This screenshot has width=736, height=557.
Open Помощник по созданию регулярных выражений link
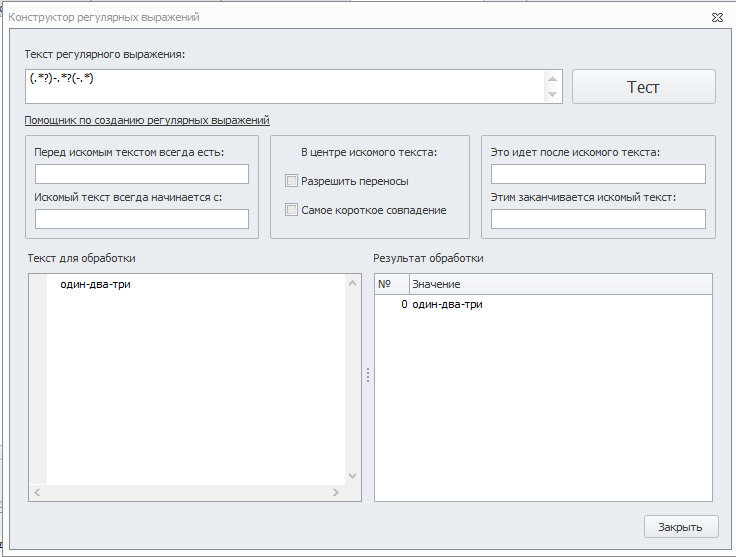click(147, 120)
